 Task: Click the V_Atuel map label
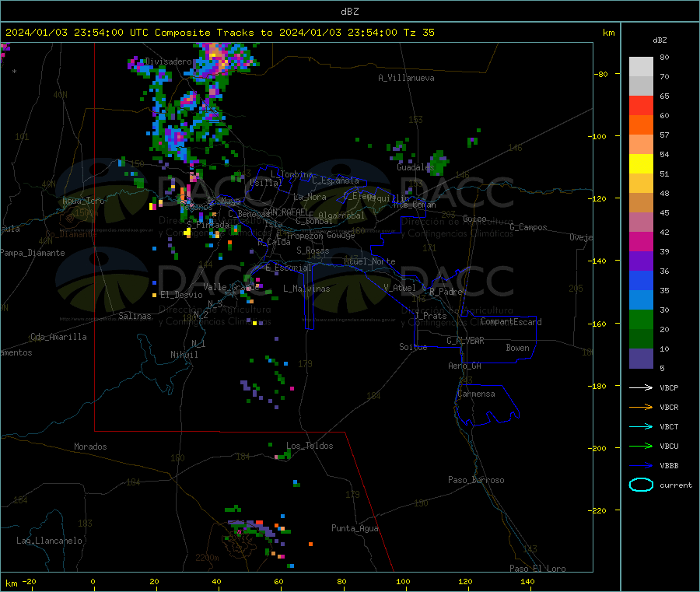[400, 288]
